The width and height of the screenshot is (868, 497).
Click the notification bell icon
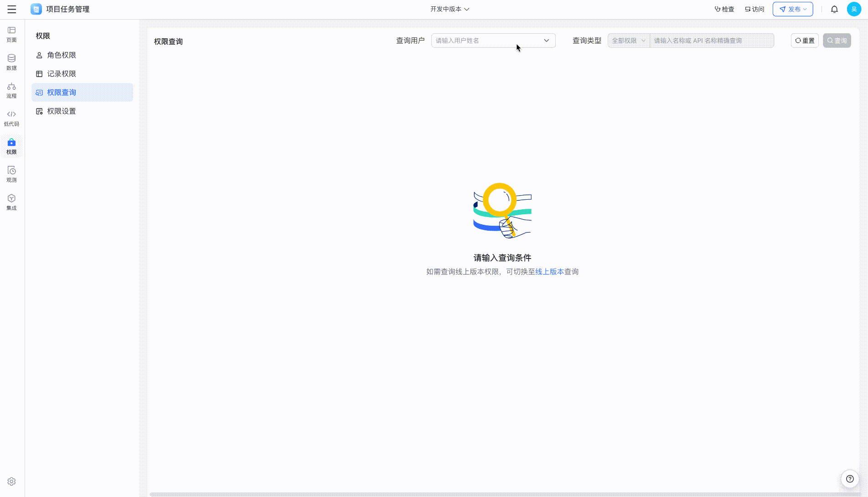(834, 9)
